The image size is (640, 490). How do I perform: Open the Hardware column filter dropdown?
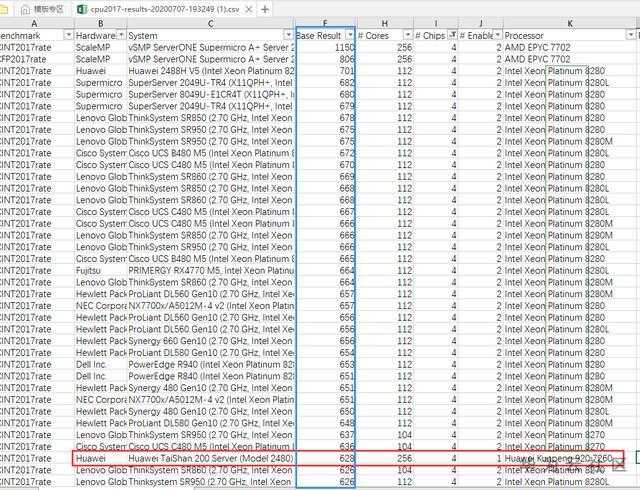pos(121,36)
